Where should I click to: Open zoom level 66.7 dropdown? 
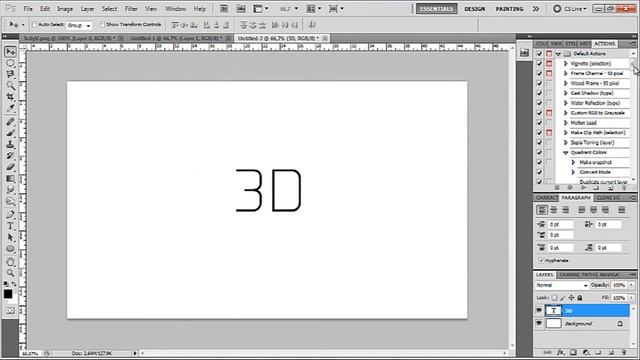(x=296, y=9)
